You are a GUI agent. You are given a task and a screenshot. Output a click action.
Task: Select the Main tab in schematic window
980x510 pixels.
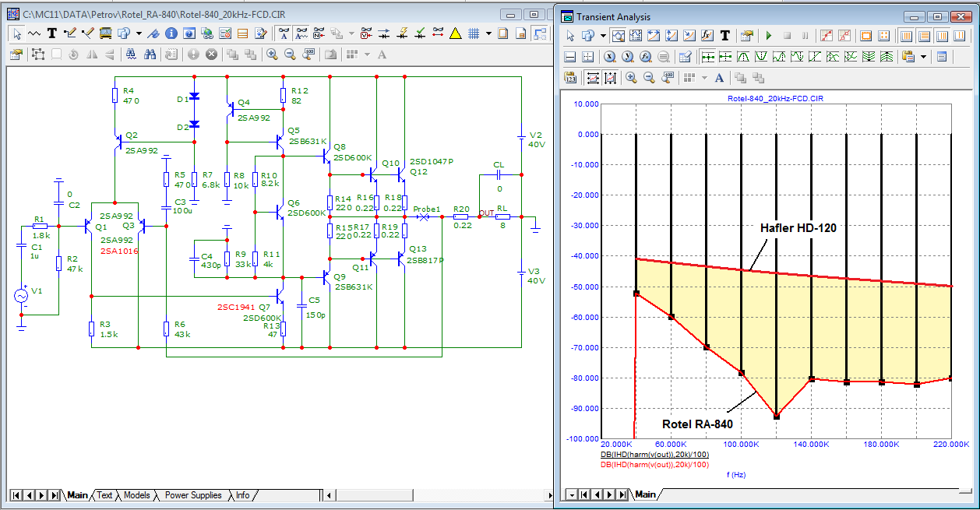pyautogui.click(x=78, y=495)
